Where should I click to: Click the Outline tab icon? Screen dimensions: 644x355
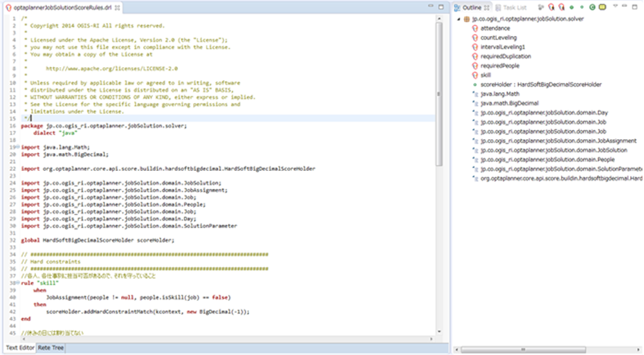[x=457, y=8]
